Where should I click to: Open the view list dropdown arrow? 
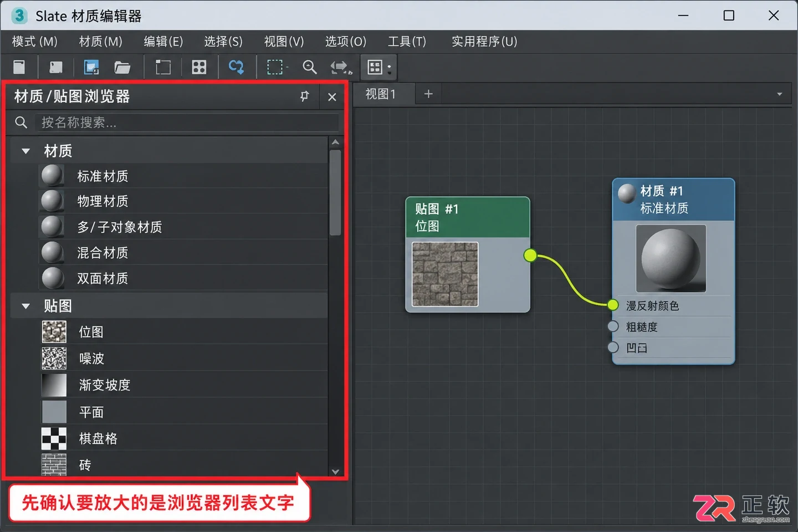coord(780,94)
